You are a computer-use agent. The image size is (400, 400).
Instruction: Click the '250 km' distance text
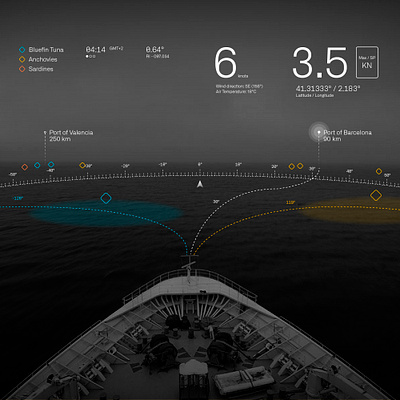coord(60,139)
